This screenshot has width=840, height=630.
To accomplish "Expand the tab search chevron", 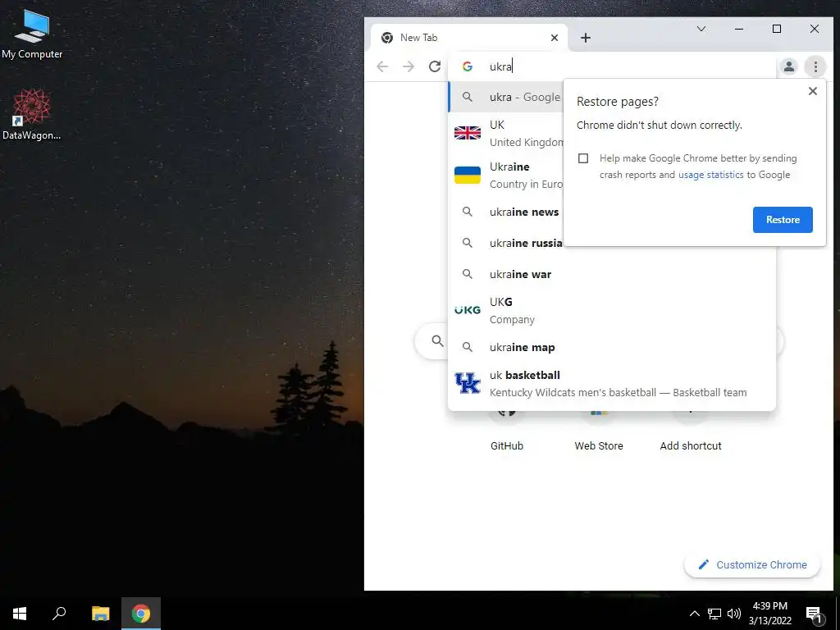I will point(701,29).
